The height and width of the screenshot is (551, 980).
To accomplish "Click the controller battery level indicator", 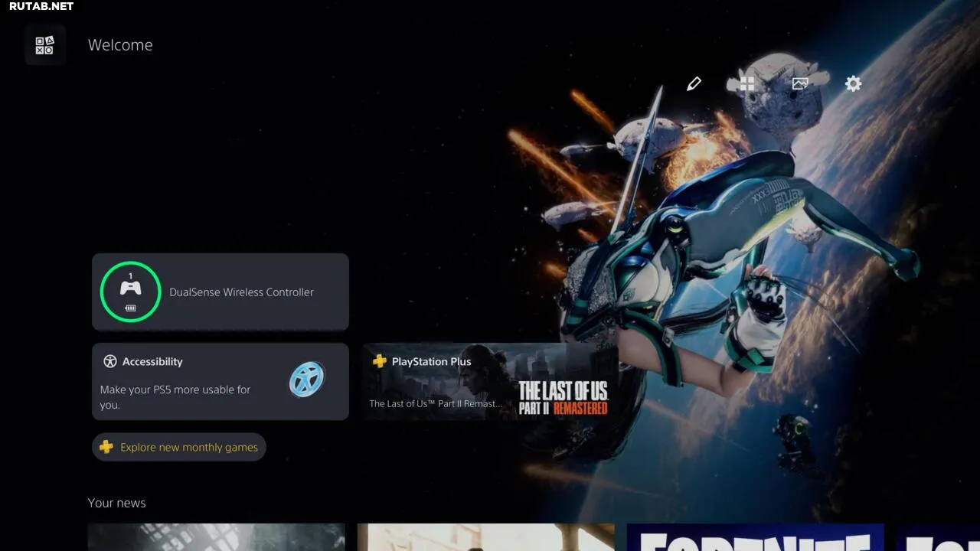I will 130,308.
